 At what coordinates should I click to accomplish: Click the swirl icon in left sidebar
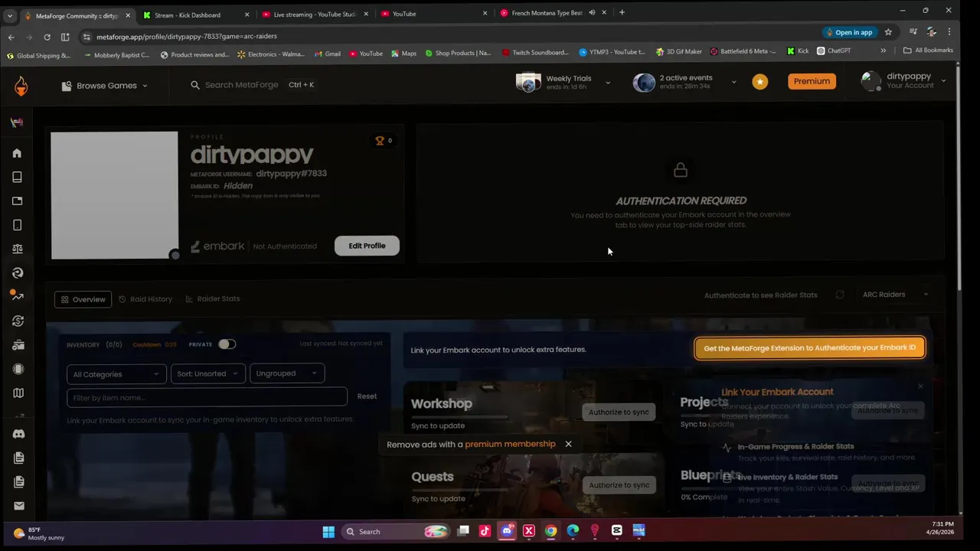pyautogui.click(x=17, y=272)
